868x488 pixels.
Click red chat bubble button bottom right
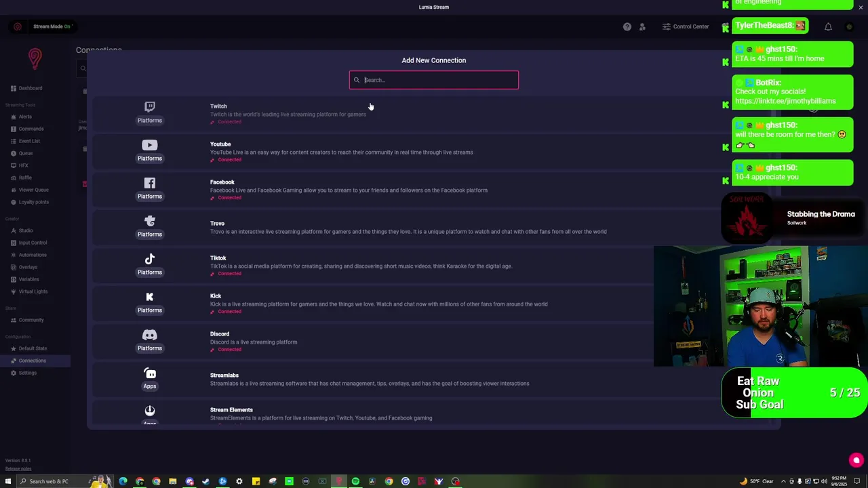coord(856,460)
